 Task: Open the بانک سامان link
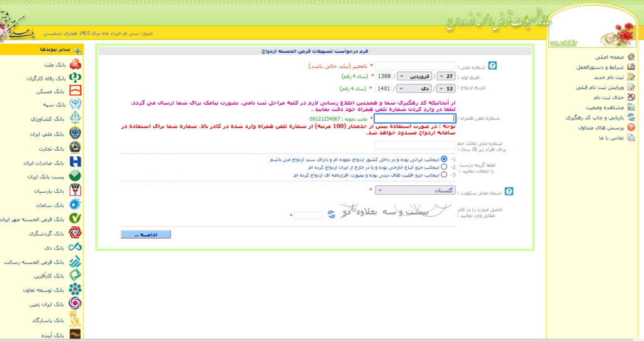coord(50,205)
